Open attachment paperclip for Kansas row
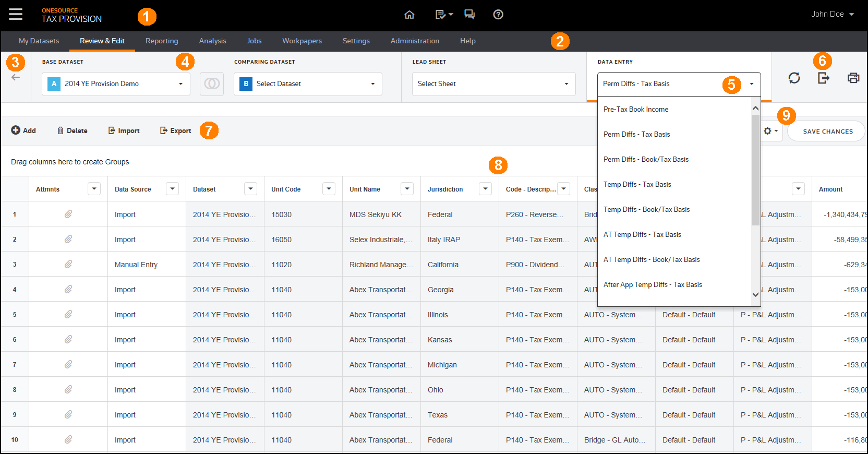Image resolution: width=868 pixels, height=454 pixels. coord(68,339)
